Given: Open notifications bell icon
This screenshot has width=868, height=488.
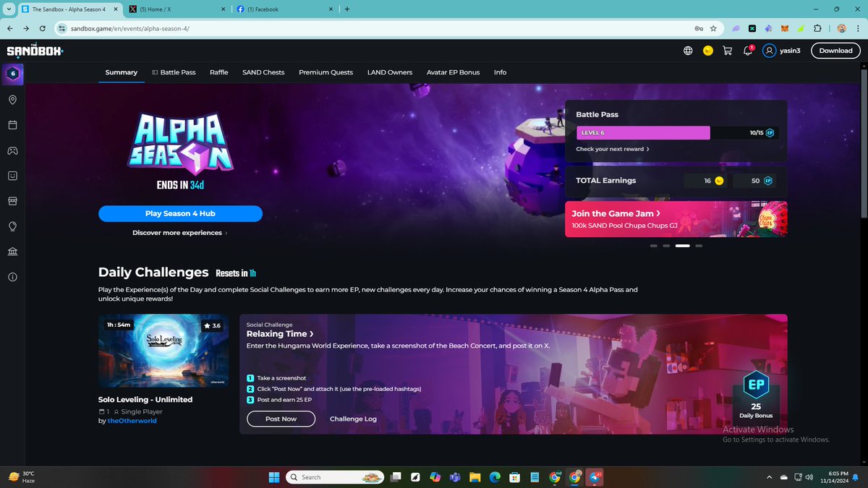Looking at the screenshot, I should coord(749,51).
